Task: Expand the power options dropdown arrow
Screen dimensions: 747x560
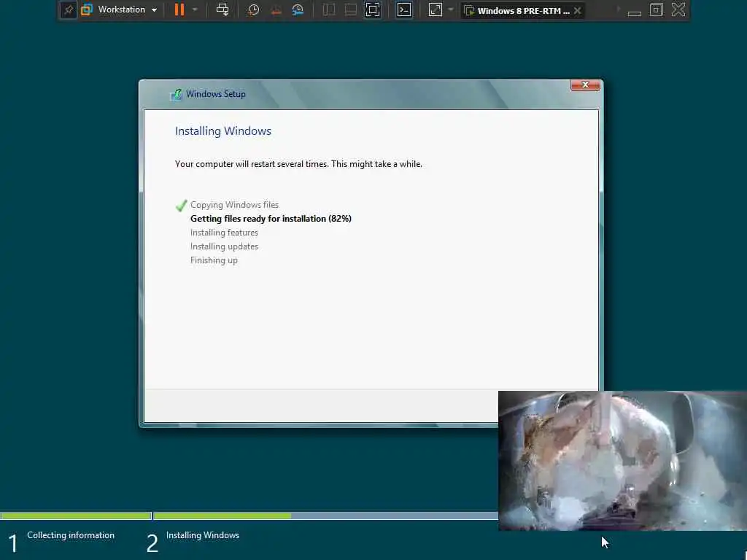Action: (195, 9)
